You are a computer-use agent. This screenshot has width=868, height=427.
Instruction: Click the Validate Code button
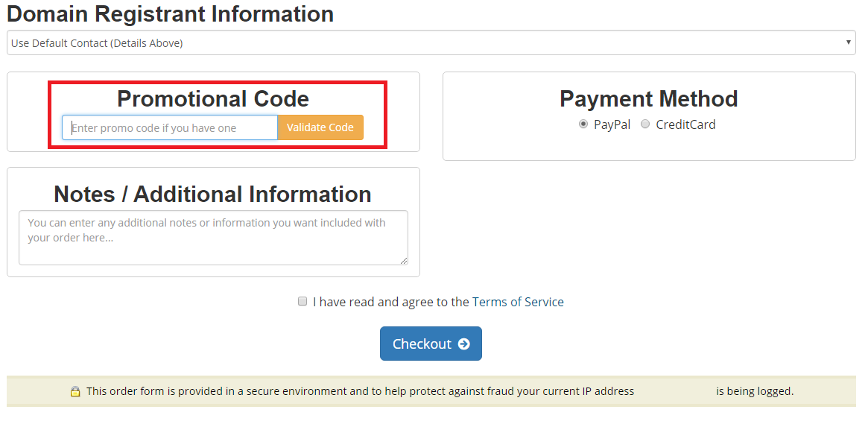(320, 127)
